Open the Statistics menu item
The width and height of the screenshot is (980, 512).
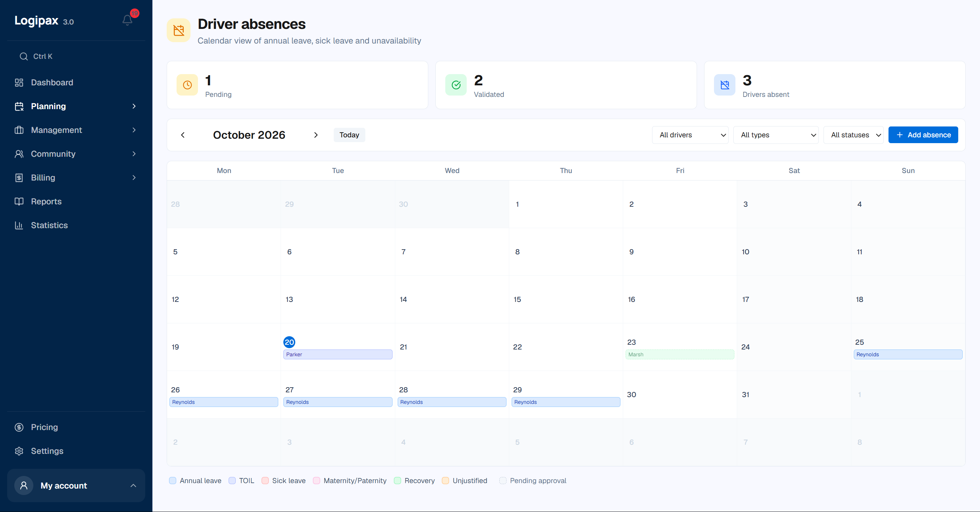click(x=76, y=225)
